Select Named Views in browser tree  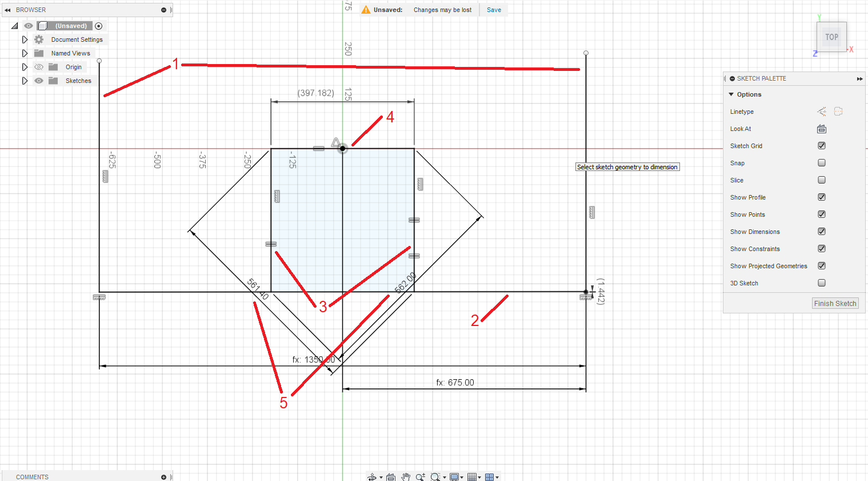[x=70, y=53]
